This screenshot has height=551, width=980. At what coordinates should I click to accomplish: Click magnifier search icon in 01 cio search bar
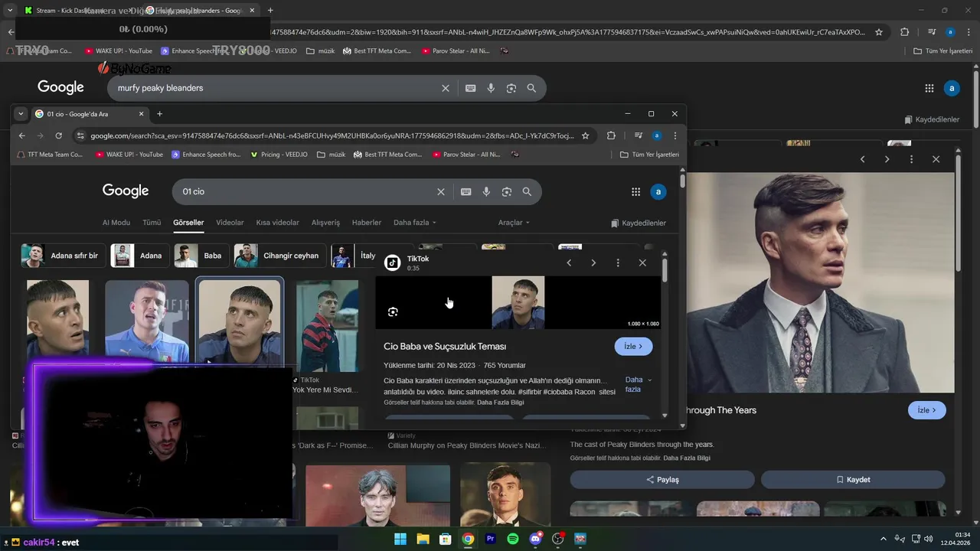click(527, 191)
